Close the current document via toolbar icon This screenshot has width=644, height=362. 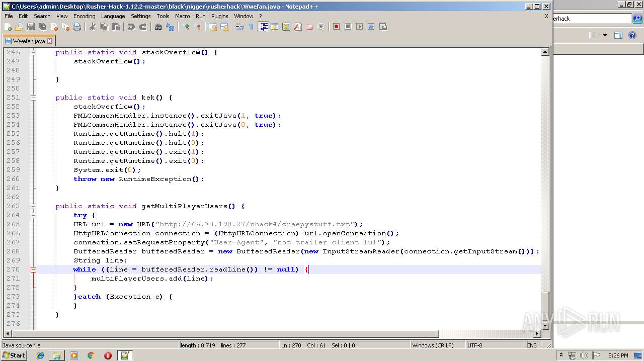[x=54, y=27]
